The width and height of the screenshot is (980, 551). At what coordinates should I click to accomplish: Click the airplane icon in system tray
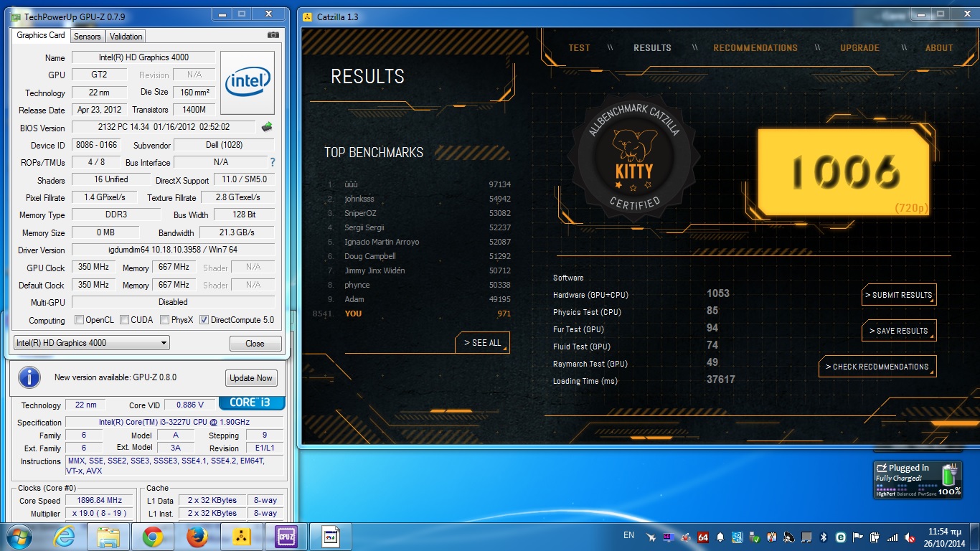[651, 537]
